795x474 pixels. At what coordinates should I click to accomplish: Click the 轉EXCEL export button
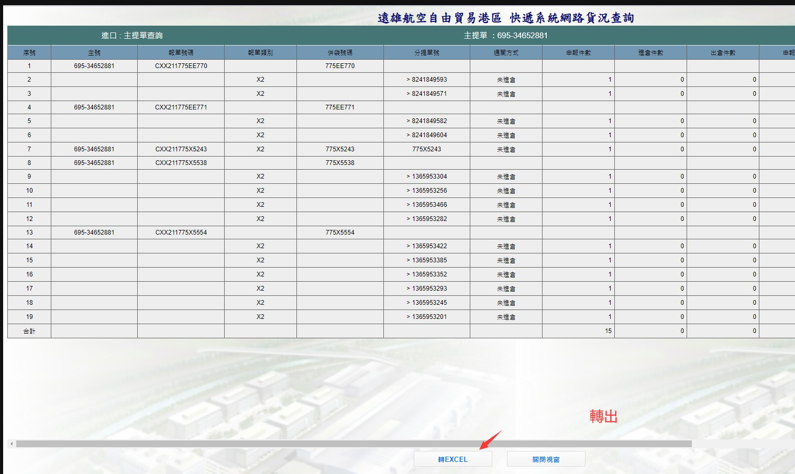tap(452, 459)
